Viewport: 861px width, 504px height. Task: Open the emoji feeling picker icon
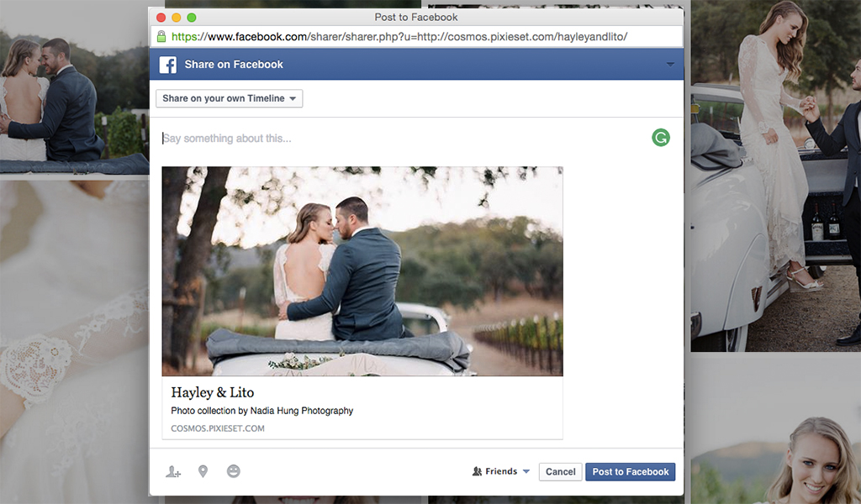(x=233, y=471)
